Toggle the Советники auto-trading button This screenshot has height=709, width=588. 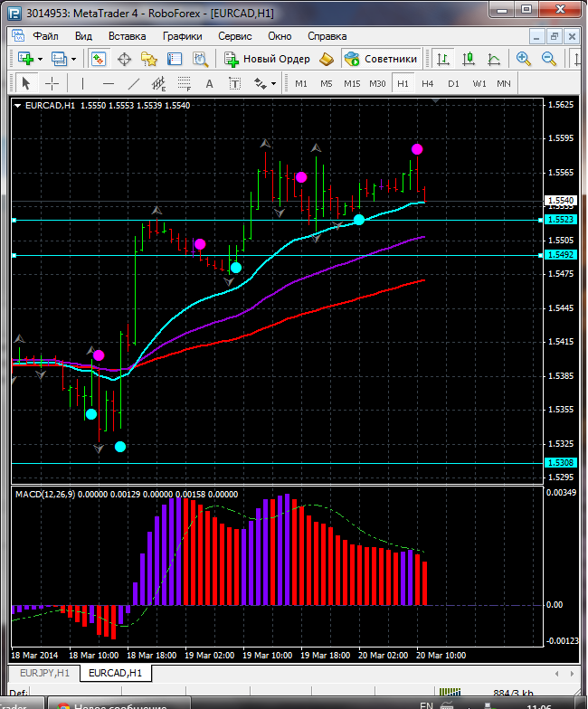[x=381, y=59]
